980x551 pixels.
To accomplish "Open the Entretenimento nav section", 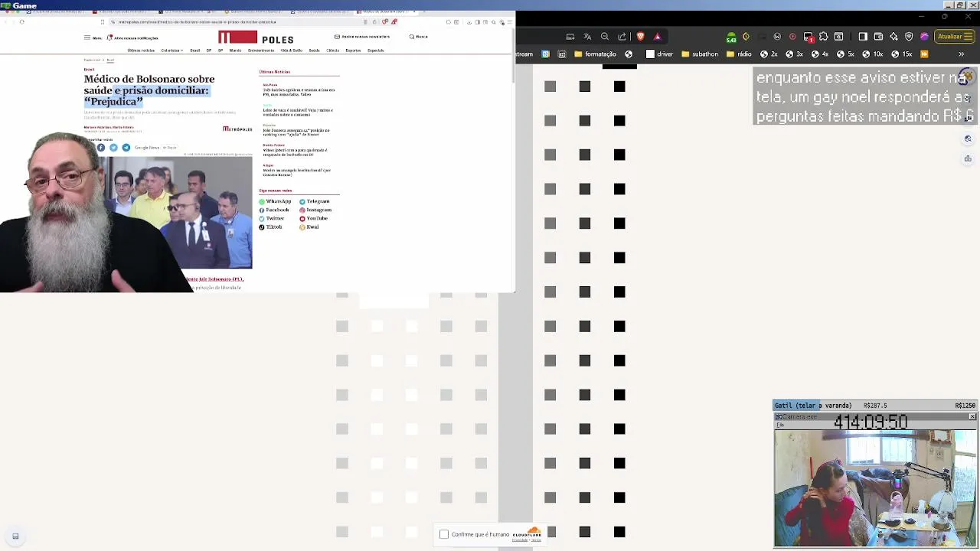I will pos(261,51).
